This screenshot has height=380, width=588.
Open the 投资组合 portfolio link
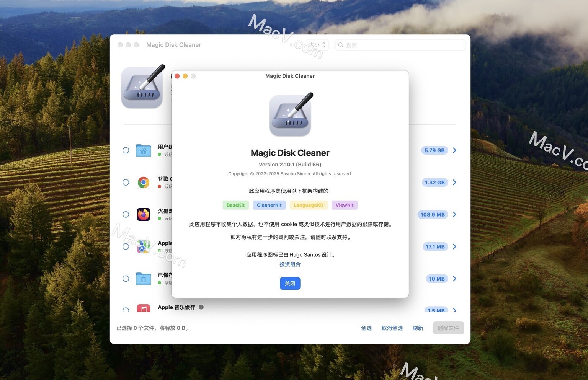pos(290,264)
